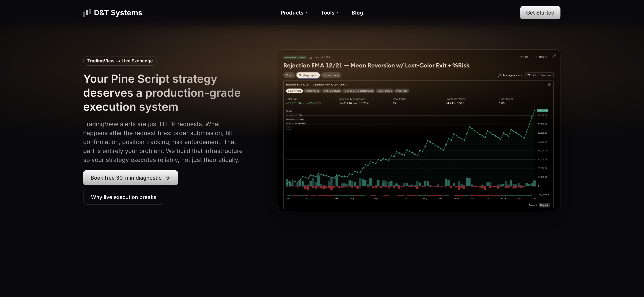Click the Total P&L value +85,551.58
Image resolution: width=644 pixels, height=297 pixels.
pyautogui.click(x=293, y=103)
